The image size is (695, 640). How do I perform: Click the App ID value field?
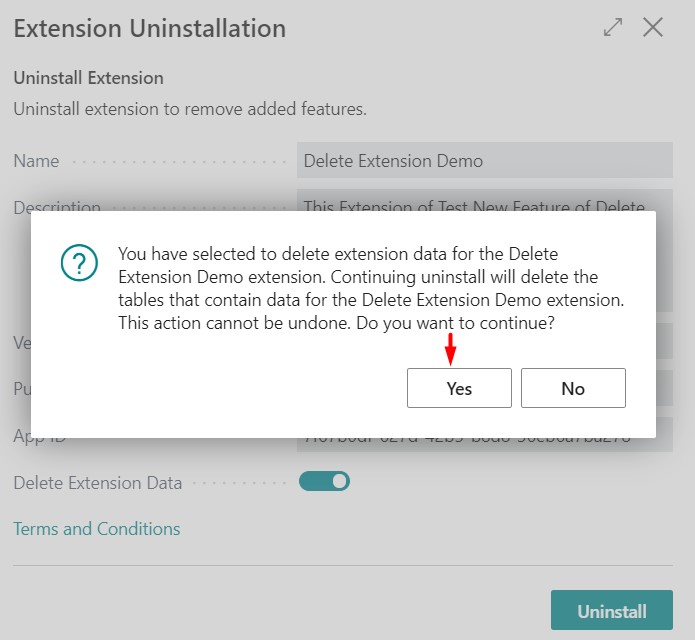pyautogui.click(x=484, y=445)
